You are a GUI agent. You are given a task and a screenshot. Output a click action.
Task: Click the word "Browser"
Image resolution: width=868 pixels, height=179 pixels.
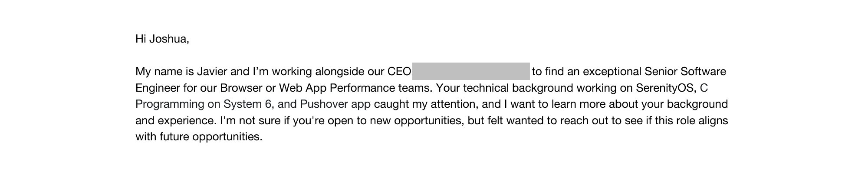[241, 88]
